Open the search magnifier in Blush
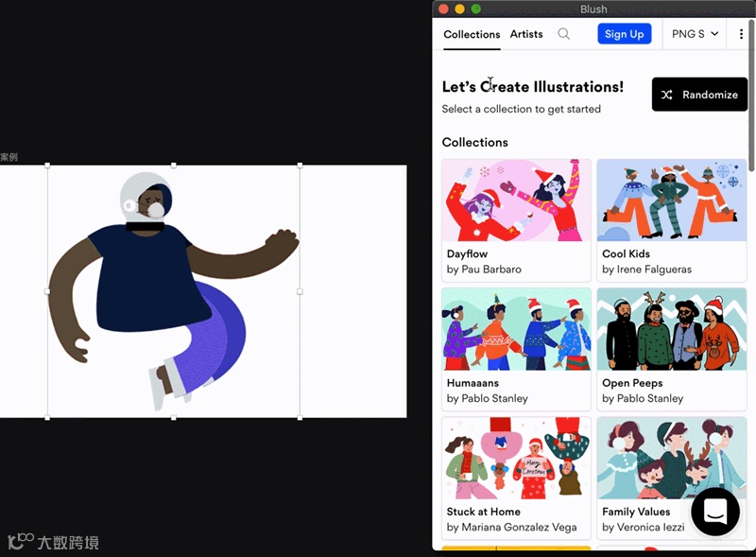756x557 pixels. point(563,34)
